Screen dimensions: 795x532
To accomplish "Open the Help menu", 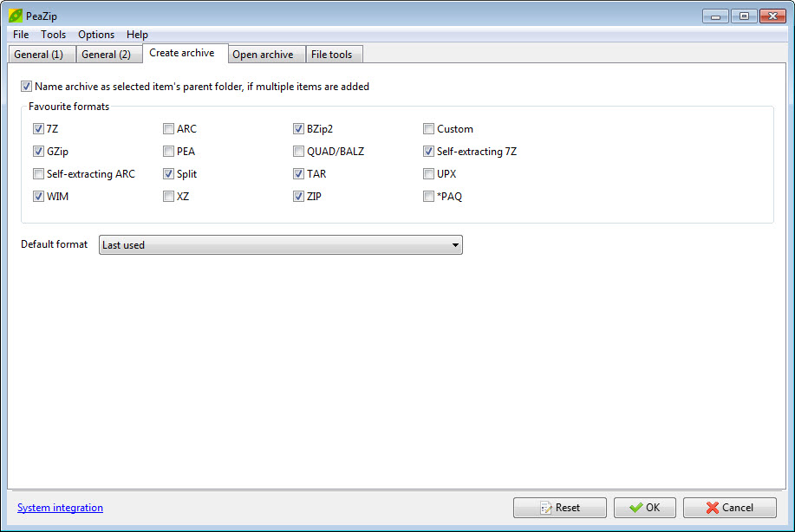I will (137, 35).
